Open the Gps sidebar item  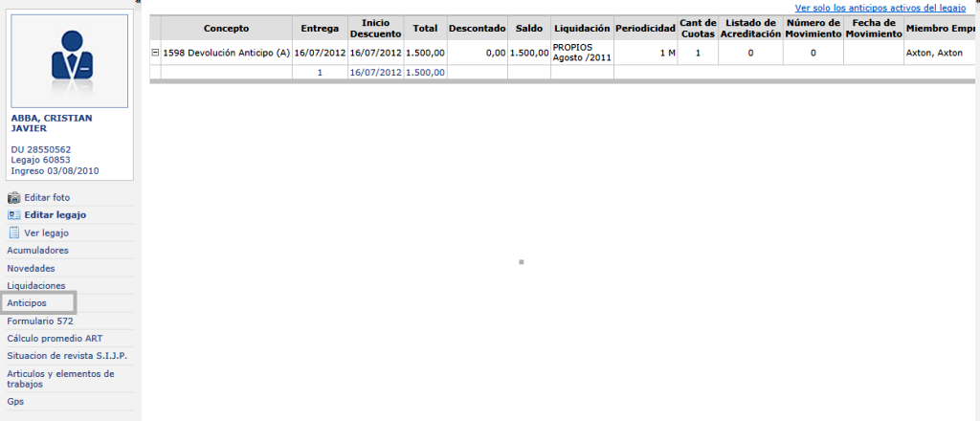15,402
